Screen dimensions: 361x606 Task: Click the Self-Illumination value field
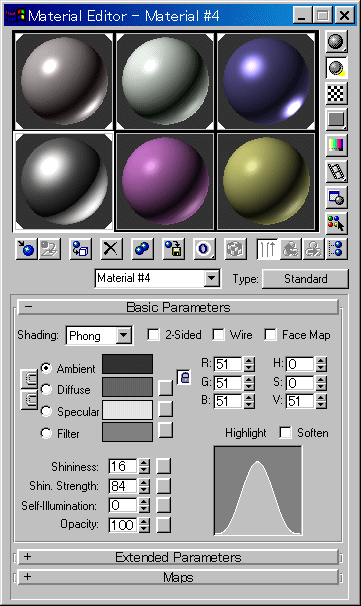pos(123,505)
